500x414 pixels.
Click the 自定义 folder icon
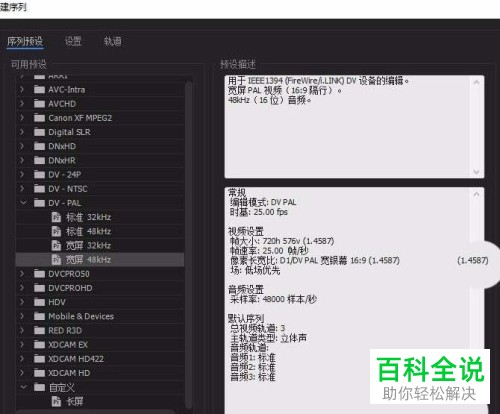[39, 387]
